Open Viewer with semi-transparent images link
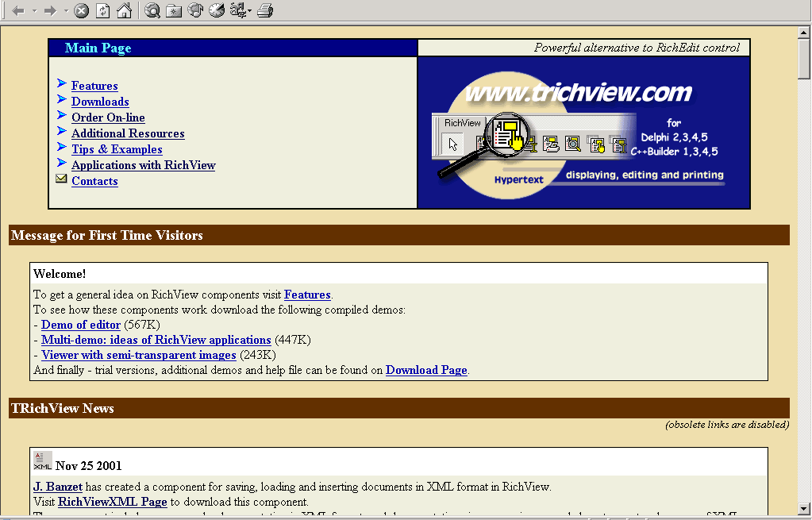Image resolution: width=812 pixels, height=520 pixels. tap(138, 355)
